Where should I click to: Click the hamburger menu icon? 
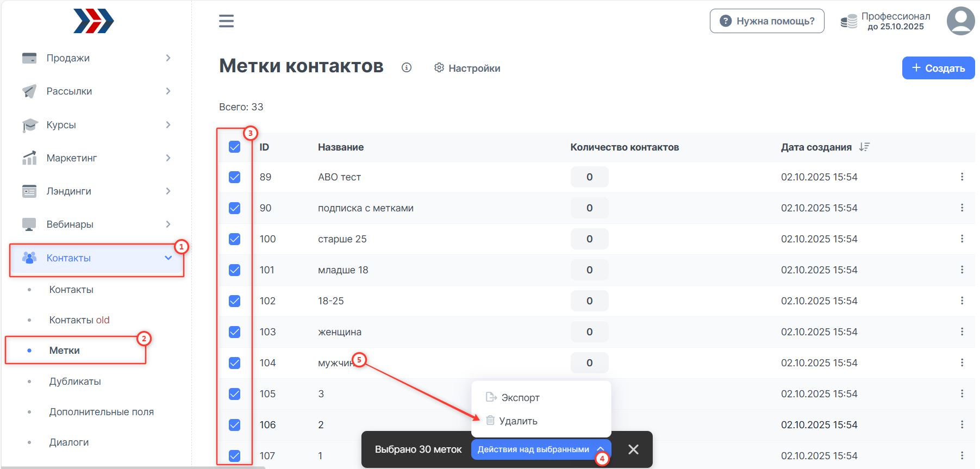[226, 21]
